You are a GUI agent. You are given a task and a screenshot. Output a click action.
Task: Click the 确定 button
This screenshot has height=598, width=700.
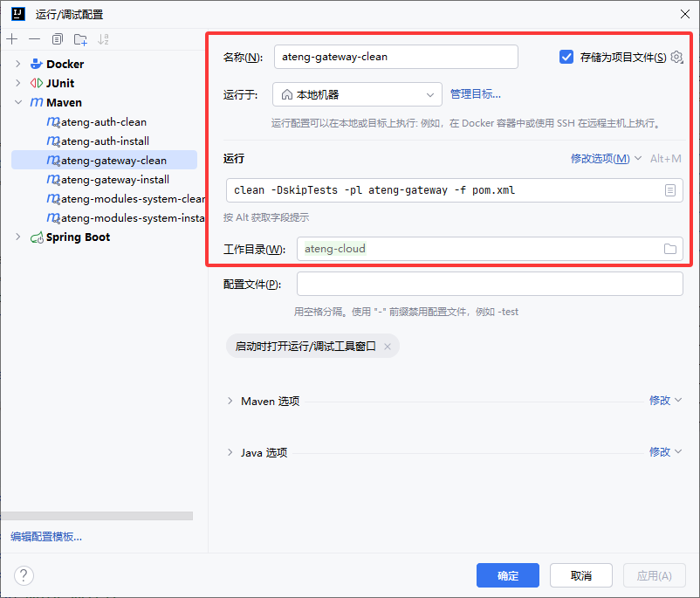click(x=507, y=575)
